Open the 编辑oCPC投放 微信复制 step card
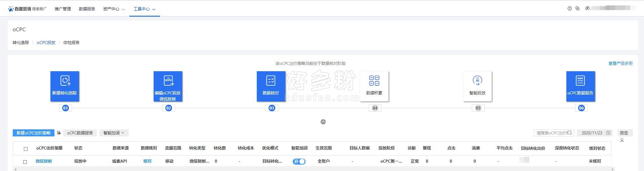Image resolution: width=644 pixels, height=171 pixels. tap(168, 86)
